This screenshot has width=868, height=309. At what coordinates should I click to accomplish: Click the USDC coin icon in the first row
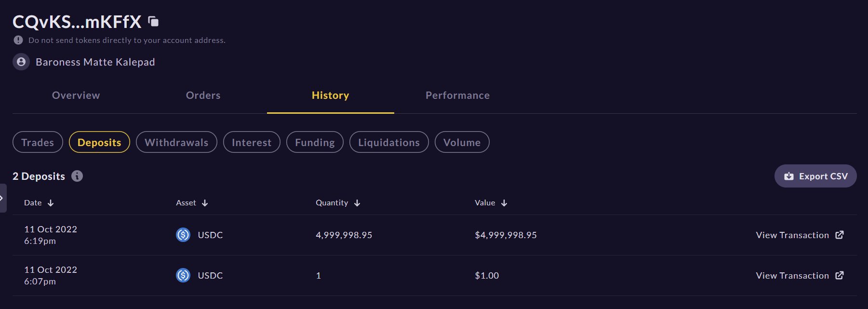pyautogui.click(x=183, y=235)
